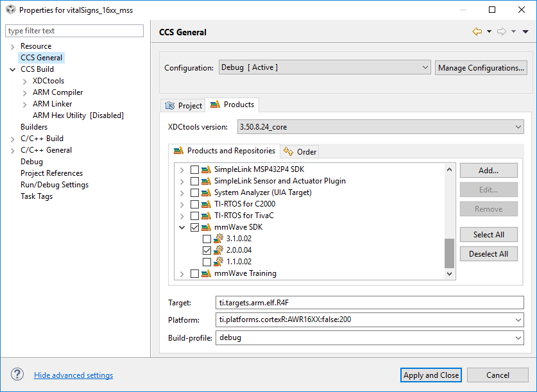The height and width of the screenshot is (392, 537).
Task: Click the TI-RTOS for TivaC product icon
Action: coord(206,216)
